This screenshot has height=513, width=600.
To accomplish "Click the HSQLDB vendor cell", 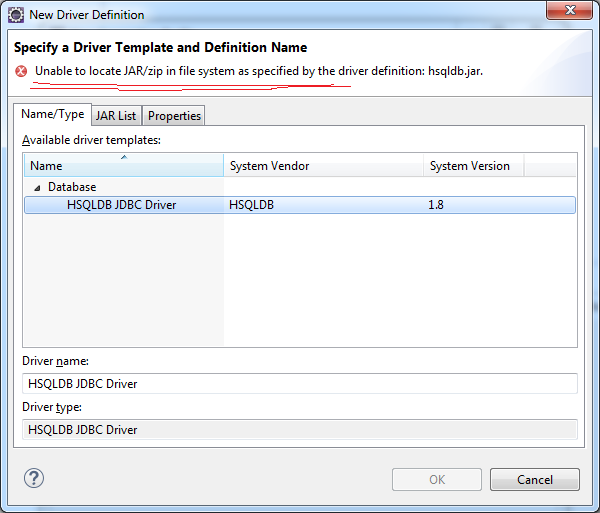I will click(251, 205).
